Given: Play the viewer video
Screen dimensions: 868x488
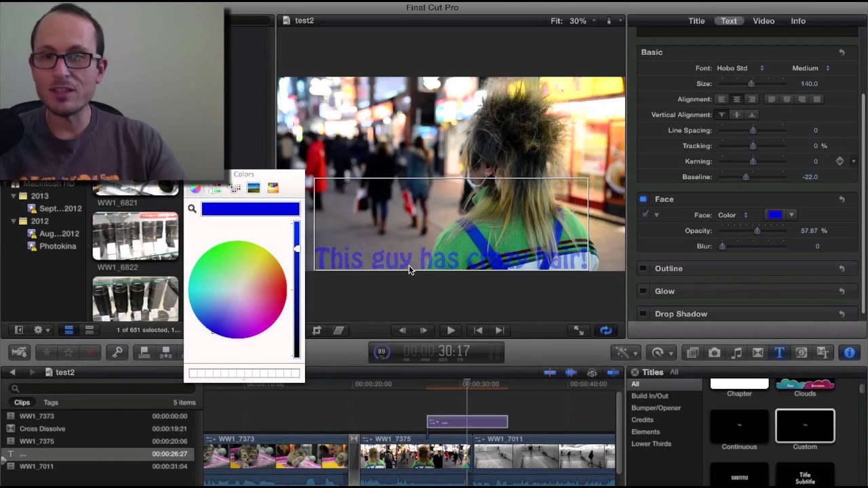Looking at the screenshot, I should [x=450, y=331].
